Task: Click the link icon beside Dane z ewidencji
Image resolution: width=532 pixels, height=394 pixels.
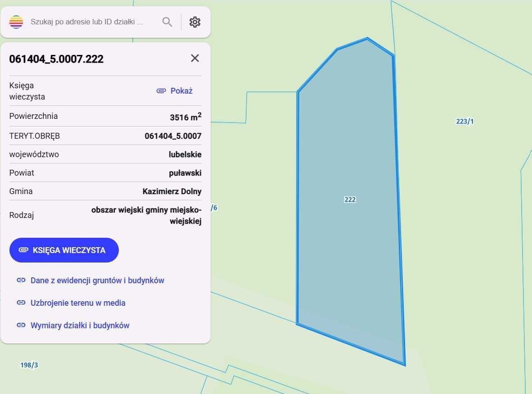Action: pyautogui.click(x=21, y=280)
